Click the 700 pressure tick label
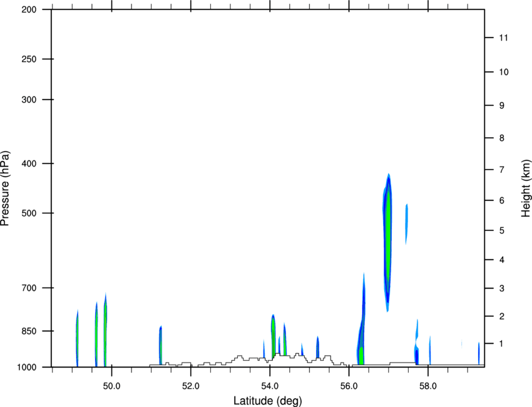This screenshot has width=532, height=407. click(29, 288)
